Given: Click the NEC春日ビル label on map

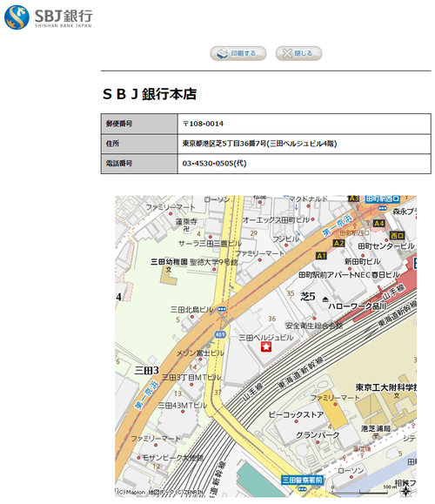Looking at the screenshot, I should pyautogui.click(x=377, y=275).
